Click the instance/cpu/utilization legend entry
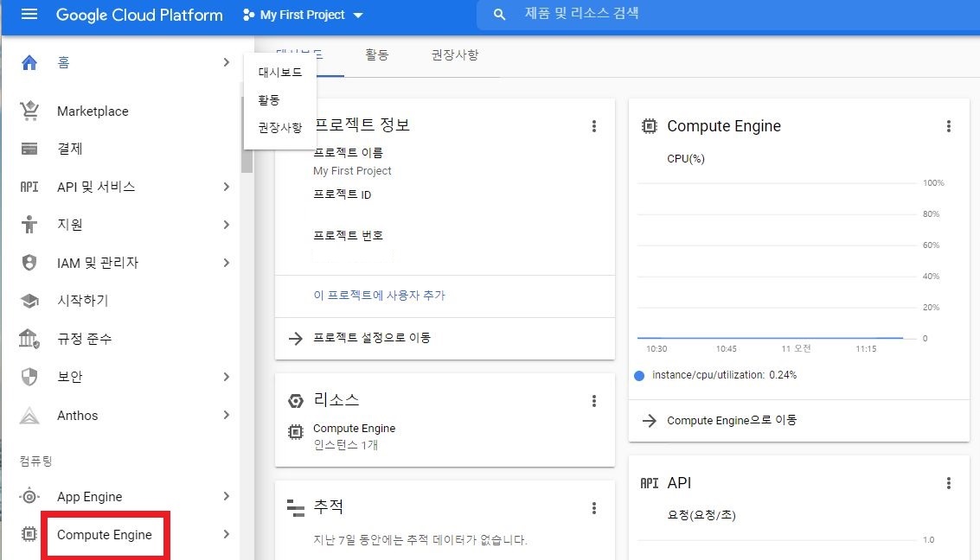The width and height of the screenshot is (980, 560). tap(715, 375)
